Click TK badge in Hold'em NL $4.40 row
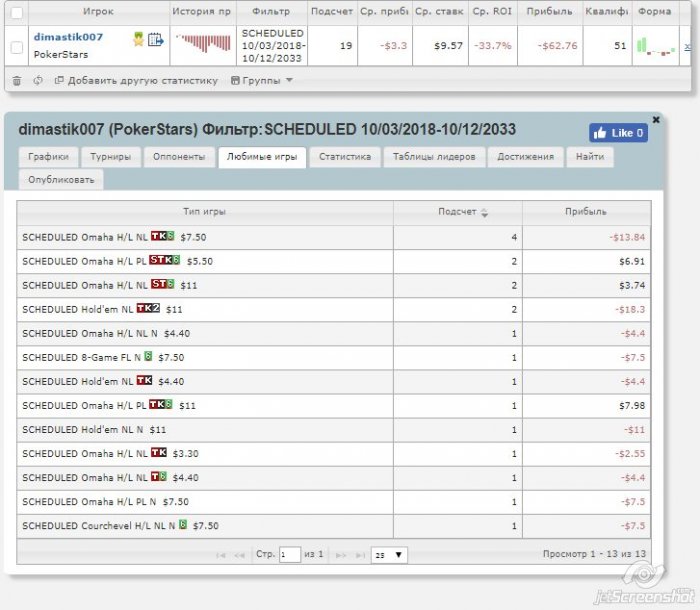Image resolution: width=700 pixels, height=610 pixels. coord(144,380)
